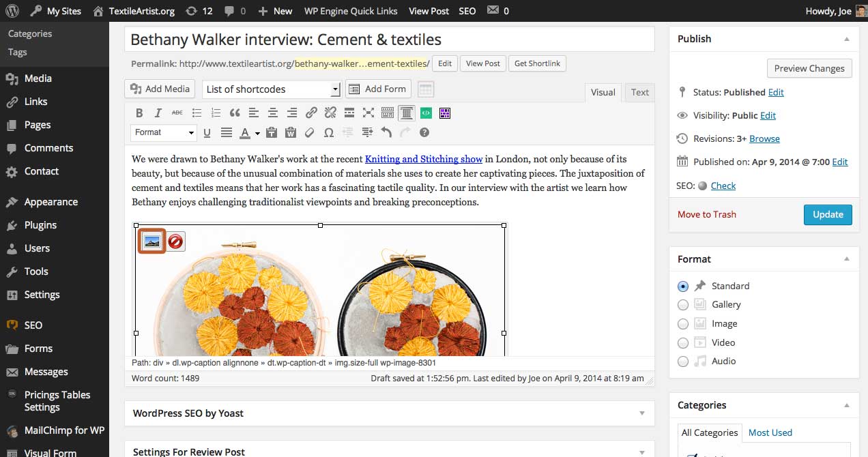This screenshot has height=457, width=868.
Task: Open the List of shortcodes dropdown
Action: pos(272,89)
